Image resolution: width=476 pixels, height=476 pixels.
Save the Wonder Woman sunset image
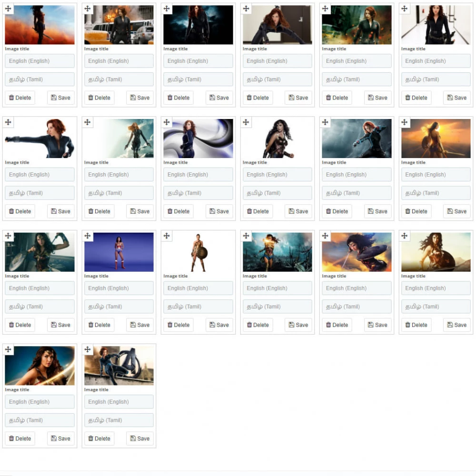click(457, 211)
